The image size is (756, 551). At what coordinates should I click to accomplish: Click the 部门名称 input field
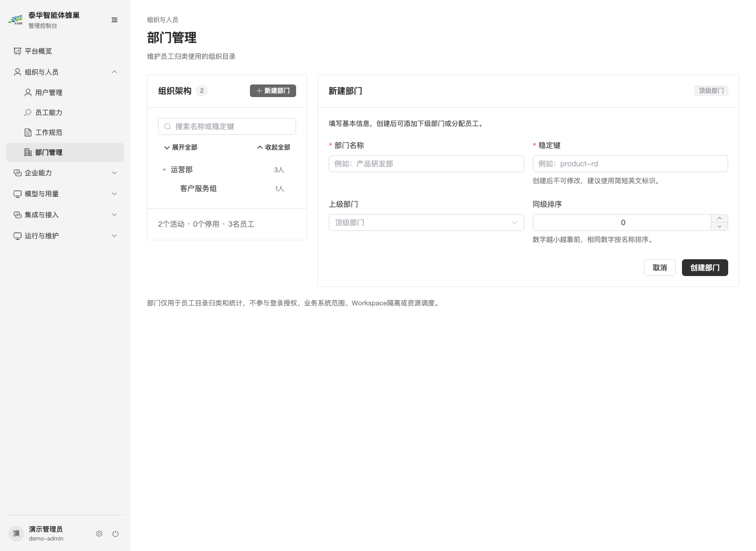pos(426,164)
